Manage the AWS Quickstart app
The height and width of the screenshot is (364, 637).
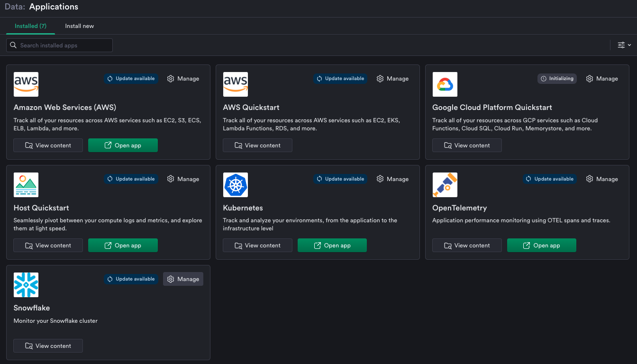coord(393,79)
